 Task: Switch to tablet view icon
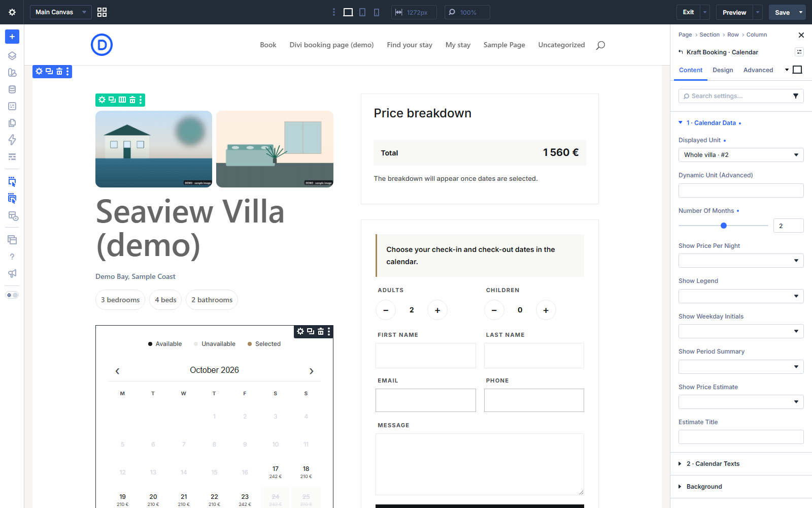[362, 12]
